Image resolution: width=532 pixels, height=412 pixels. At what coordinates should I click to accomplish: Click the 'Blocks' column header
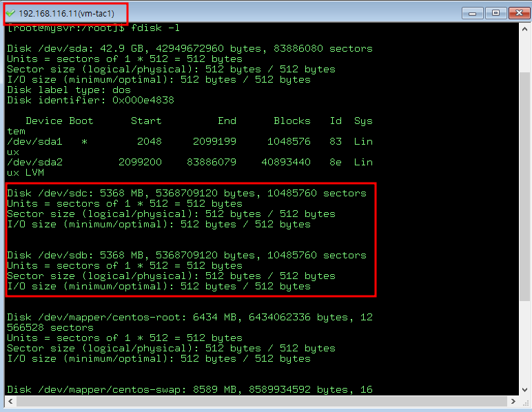(x=292, y=121)
